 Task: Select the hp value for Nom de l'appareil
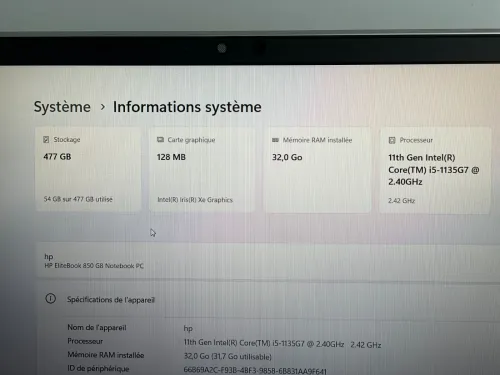(188, 329)
